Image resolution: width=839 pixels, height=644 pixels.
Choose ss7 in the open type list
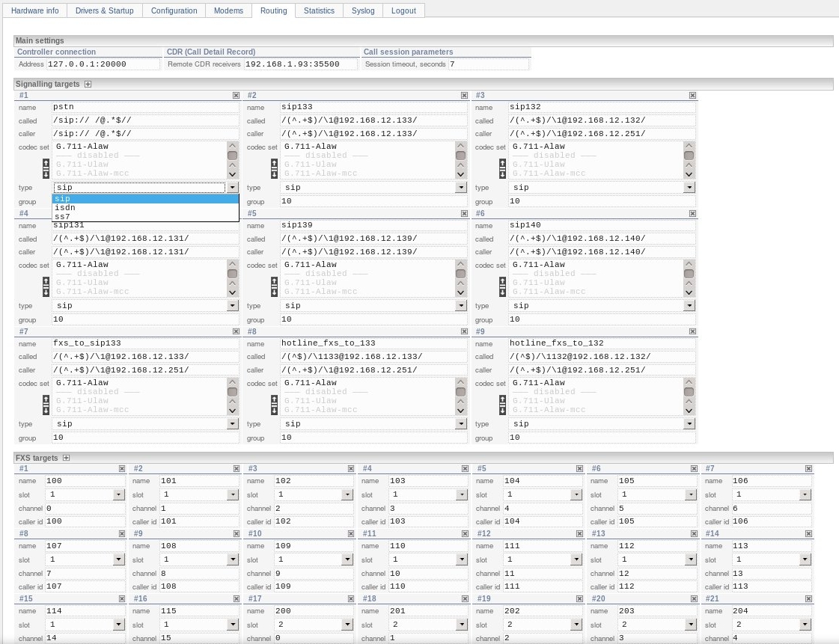(x=145, y=217)
